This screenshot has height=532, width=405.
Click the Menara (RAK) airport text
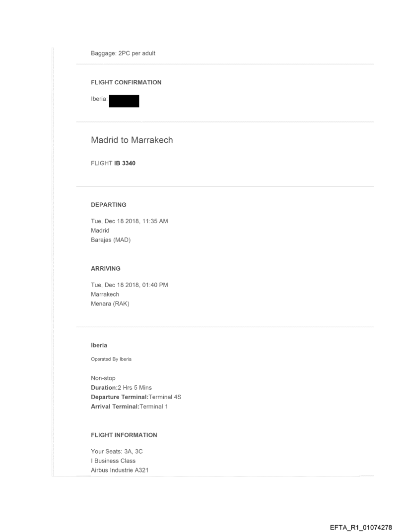click(110, 303)
